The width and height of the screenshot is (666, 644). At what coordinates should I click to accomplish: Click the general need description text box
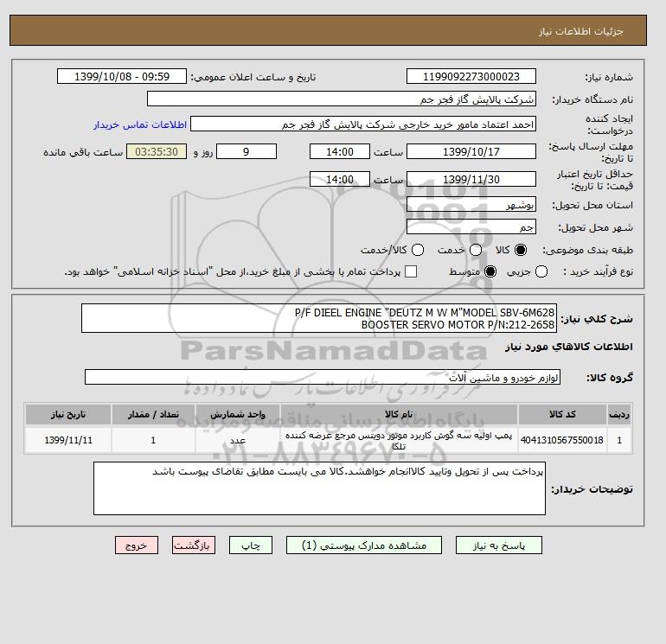(x=319, y=318)
